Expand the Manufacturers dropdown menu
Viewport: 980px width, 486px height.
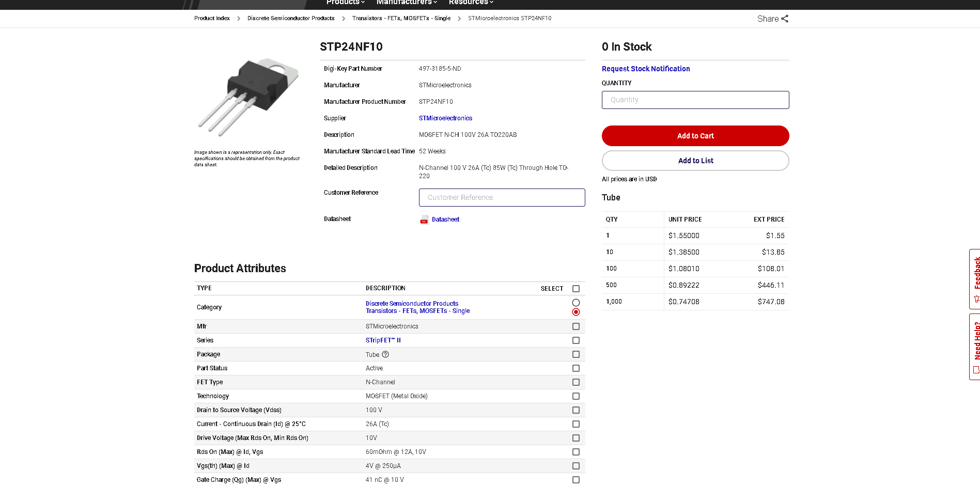(x=407, y=3)
